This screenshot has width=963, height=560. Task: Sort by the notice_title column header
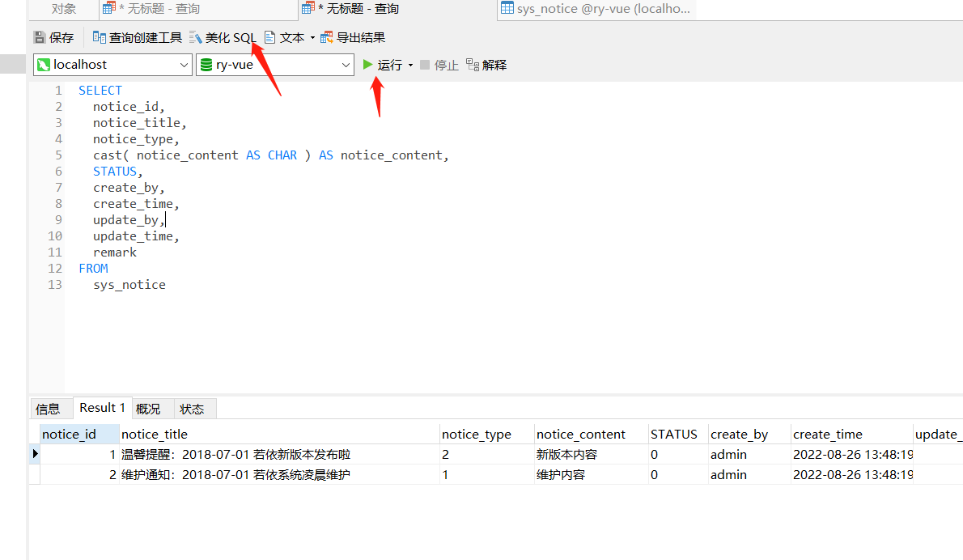(155, 434)
